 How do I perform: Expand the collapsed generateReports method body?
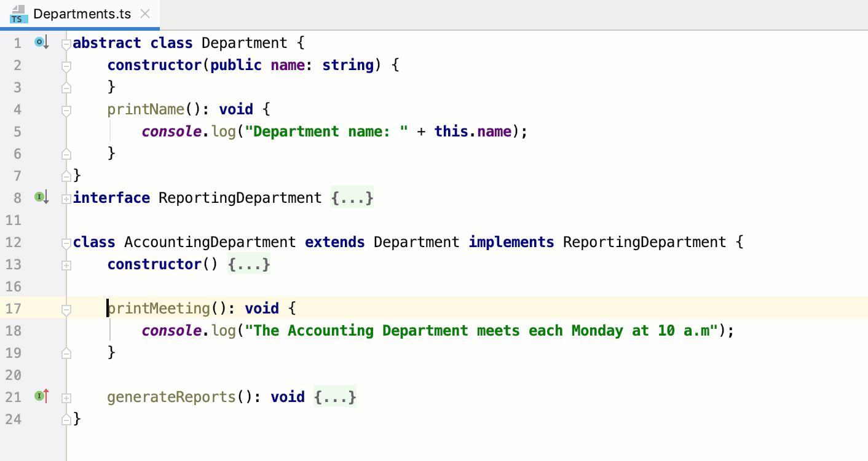335,396
